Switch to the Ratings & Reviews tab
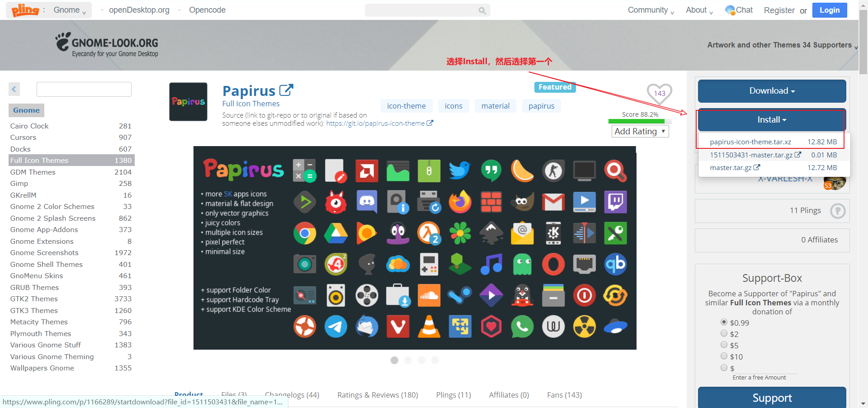 point(377,395)
